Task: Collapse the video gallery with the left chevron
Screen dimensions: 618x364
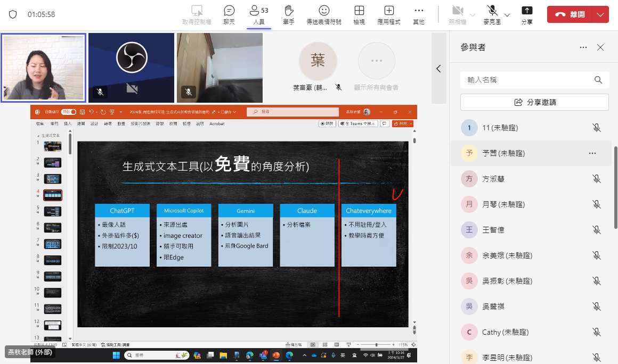Action: pyautogui.click(x=438, y=69)
